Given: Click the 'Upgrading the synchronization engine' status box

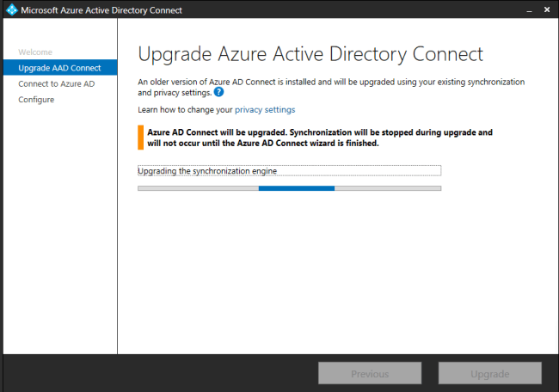Looking at the screenshot, I should (x=290, y=171).
